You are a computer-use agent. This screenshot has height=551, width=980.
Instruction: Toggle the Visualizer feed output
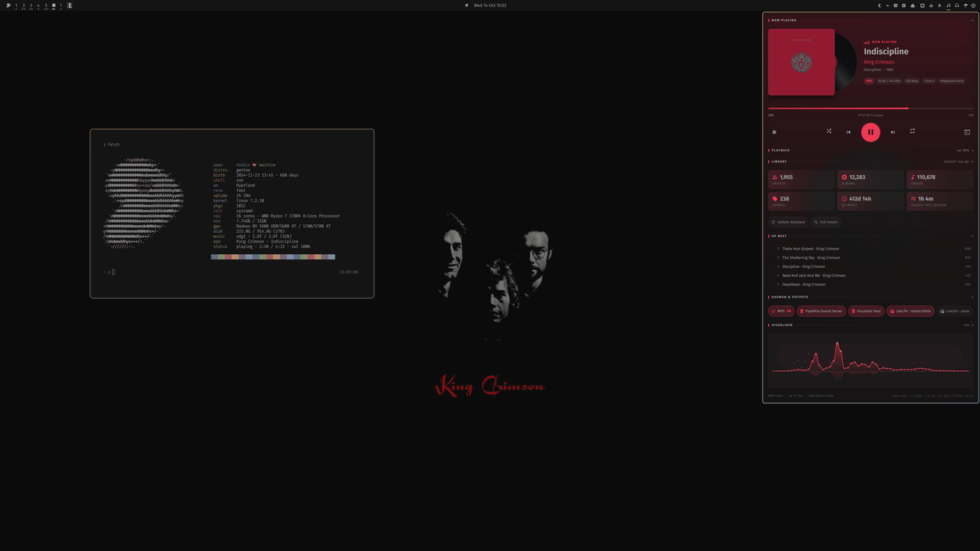[x=867, y=311]
